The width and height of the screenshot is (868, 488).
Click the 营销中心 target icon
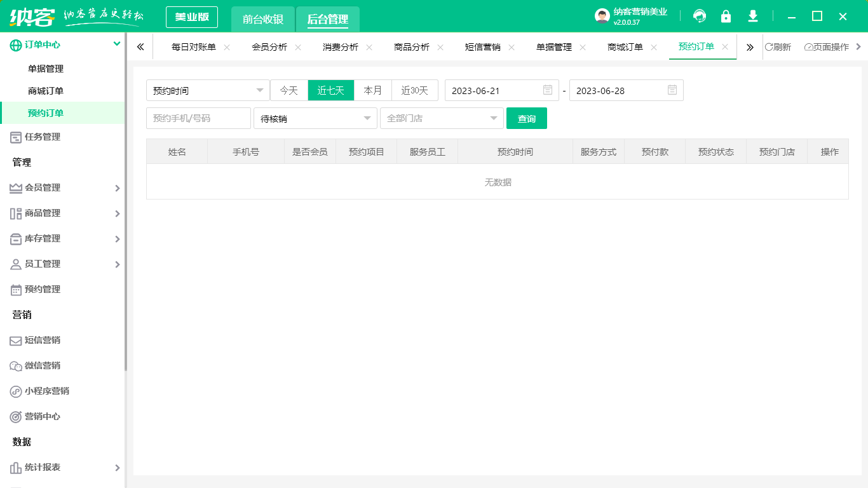pos(14,416)
